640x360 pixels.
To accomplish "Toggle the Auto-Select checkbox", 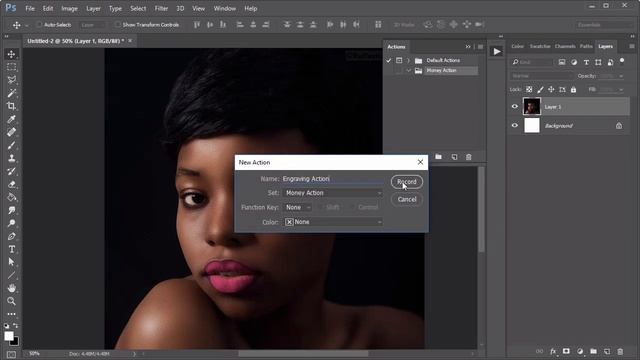I will point(39,25).
